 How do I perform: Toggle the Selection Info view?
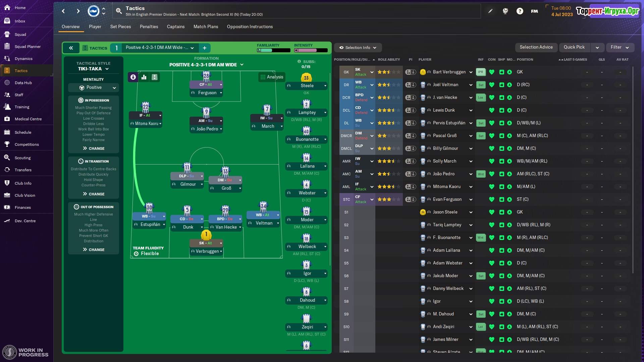(x=358, y=48)
